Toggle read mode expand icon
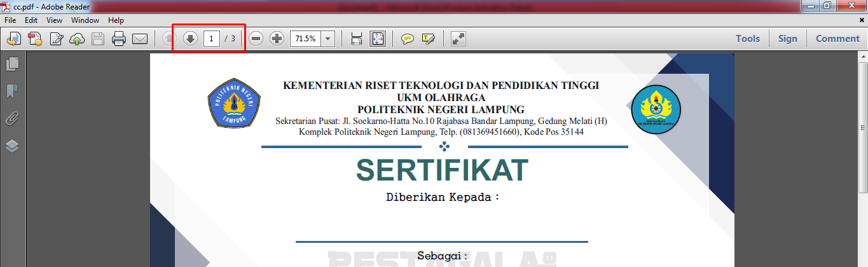The width and height of the screenshot is (868, 267). pos(458,39)
